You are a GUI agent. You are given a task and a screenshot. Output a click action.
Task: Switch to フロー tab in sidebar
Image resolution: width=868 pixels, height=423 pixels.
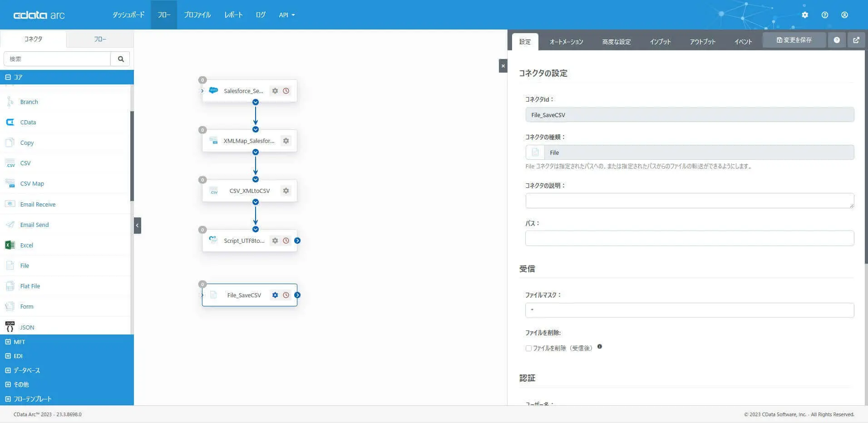pyautogui.click(x=100, y=39)
